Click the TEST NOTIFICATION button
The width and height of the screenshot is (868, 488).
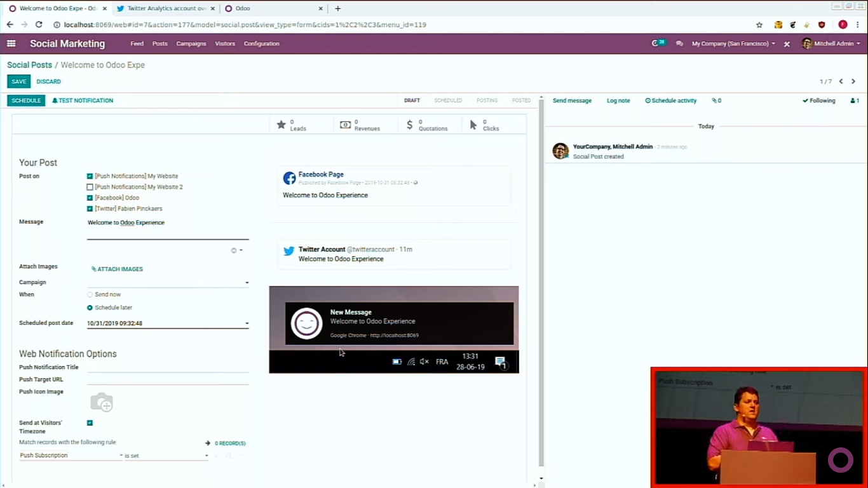coord(83,100)
